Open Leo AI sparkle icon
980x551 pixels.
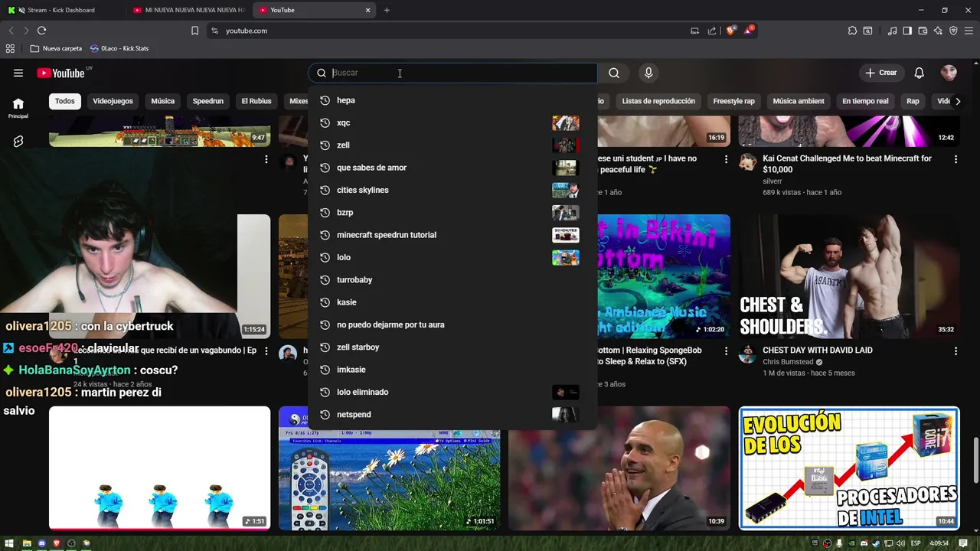coord(938,31)
